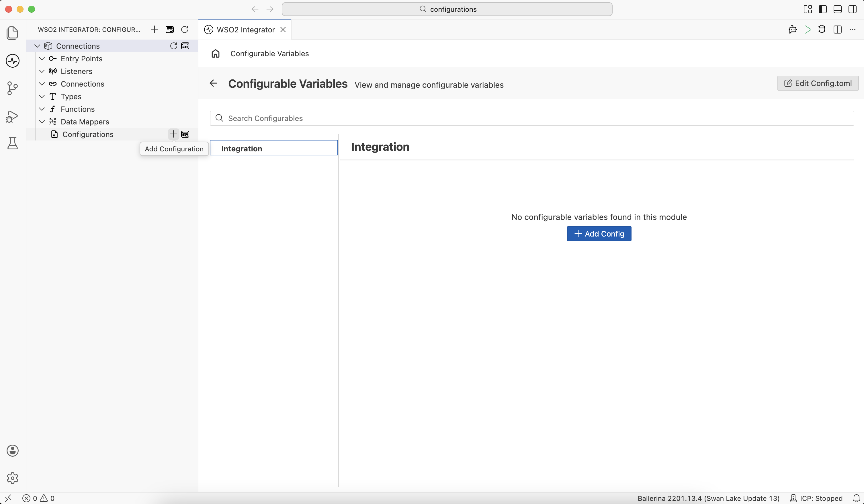The height and width of the screenshot is (504, 864).
Task: Click the errors and warnings status item
Action: [38, 498]
